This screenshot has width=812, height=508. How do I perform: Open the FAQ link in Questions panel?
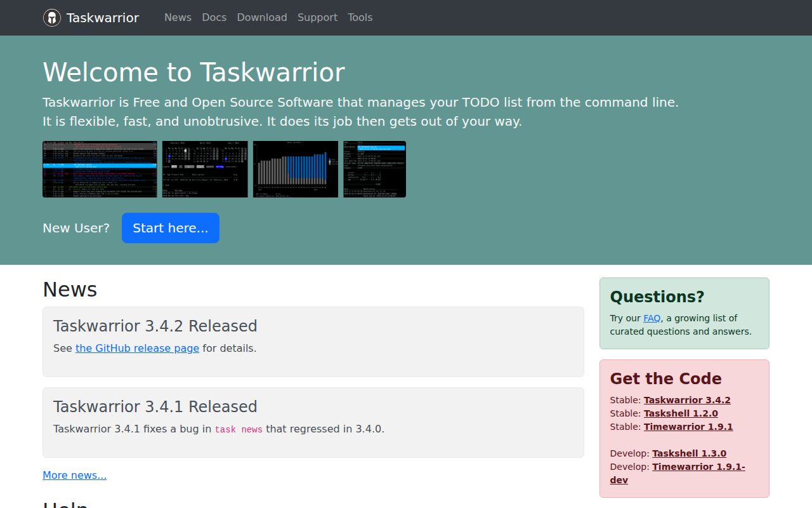click(x=652, y=318)
